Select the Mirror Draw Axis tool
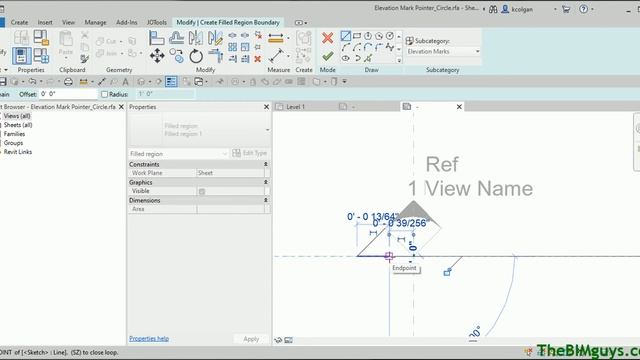 click(215, 38)
